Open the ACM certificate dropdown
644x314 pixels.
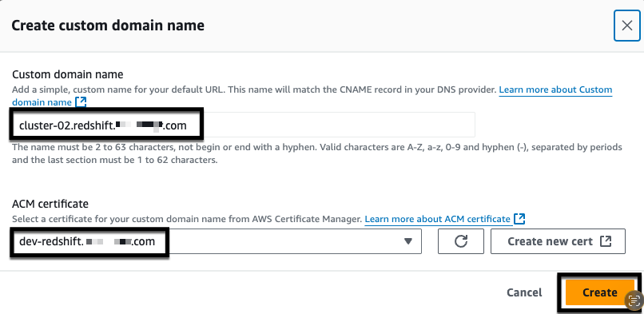click(217, 241)
